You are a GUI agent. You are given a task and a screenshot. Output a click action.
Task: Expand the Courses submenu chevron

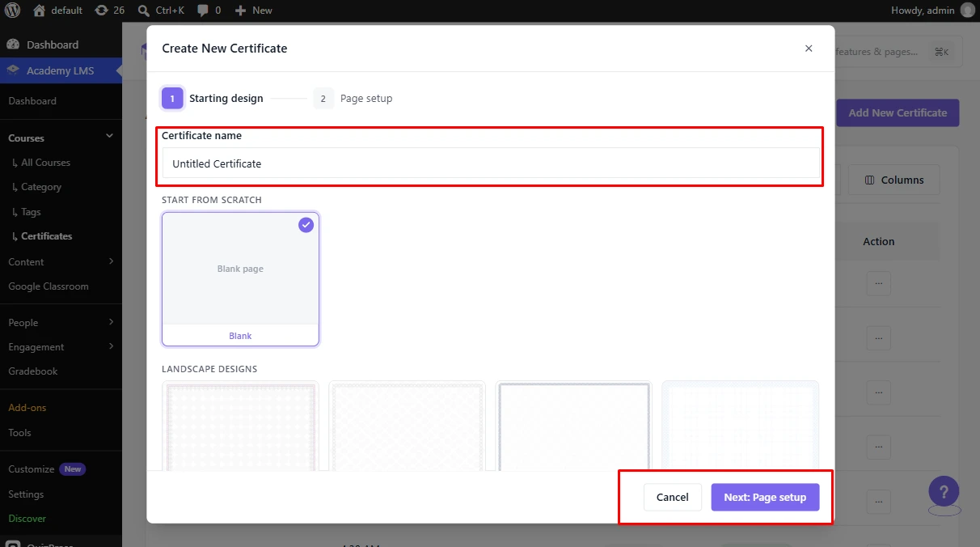(110, 137)
